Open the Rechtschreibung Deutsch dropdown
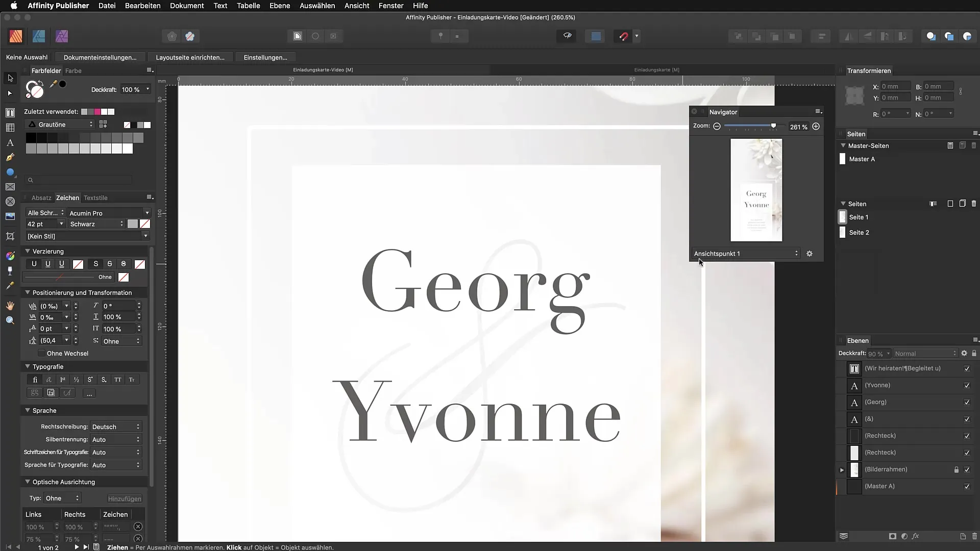The image size is (980, 551). [116, 427]
